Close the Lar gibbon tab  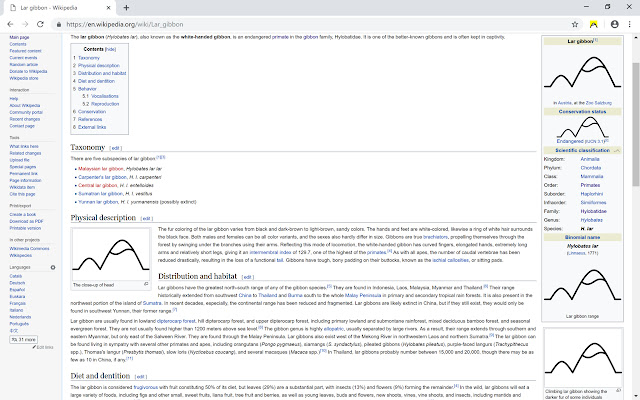click(108, 7)
